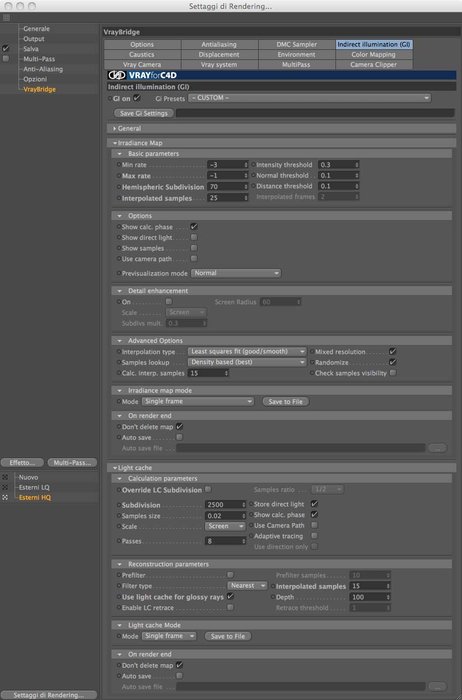
Task: Click the Min rate value field
Action: [228, 165]
